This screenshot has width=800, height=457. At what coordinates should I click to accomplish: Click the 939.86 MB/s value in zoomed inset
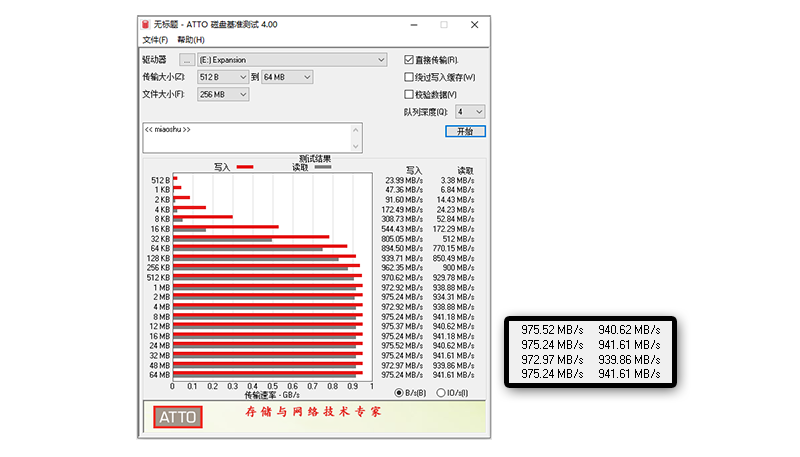click(629, 360)
